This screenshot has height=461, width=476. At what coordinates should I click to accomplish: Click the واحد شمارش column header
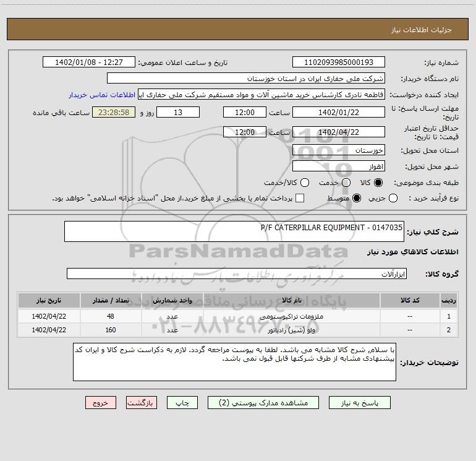tap(172, 301)
